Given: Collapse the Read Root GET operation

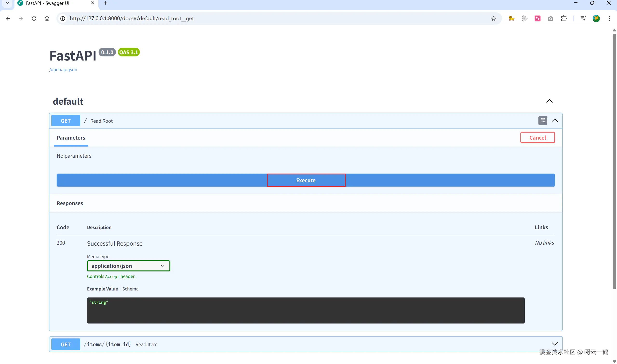Looking at the screenshot, I should tap(555, 121).
